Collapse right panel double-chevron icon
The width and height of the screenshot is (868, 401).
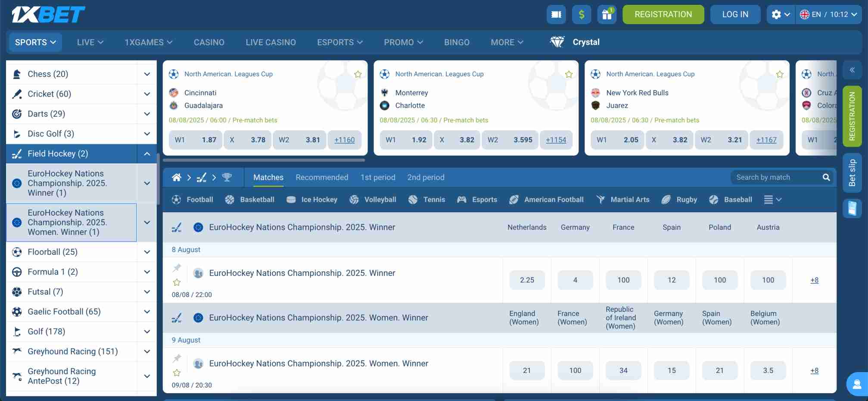(852, 70)
